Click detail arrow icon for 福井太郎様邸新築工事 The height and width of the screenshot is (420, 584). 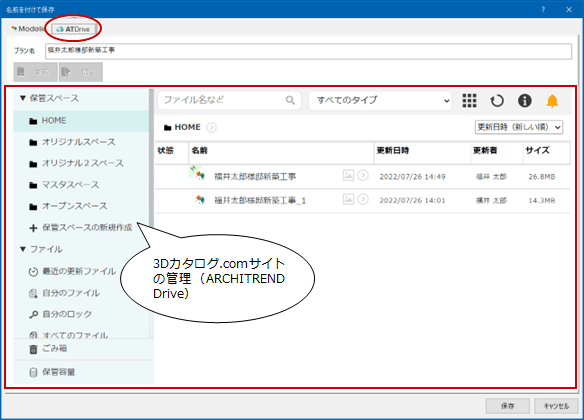[x=363, y=175]
